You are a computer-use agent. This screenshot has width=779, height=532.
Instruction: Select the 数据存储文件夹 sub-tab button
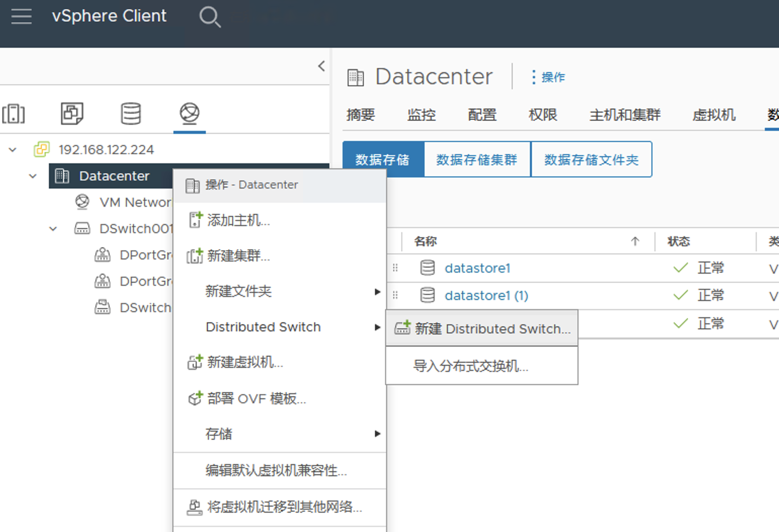591,160
